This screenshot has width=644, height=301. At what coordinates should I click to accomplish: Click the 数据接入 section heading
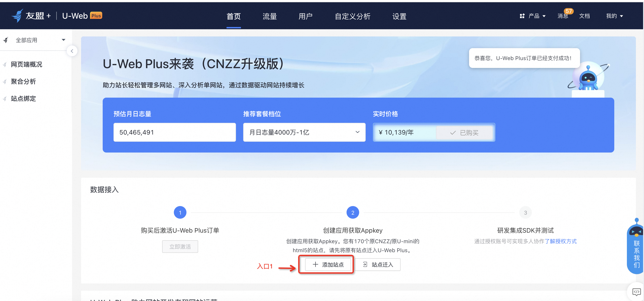104,190
